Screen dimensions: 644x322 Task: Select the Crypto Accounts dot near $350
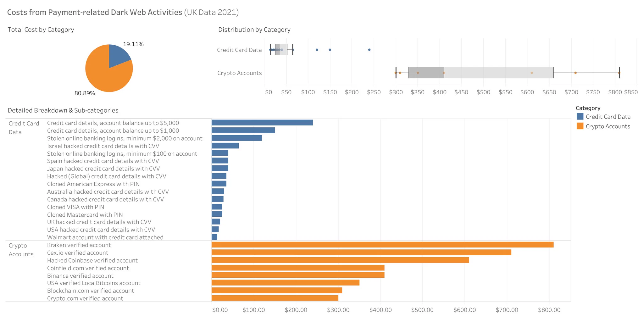418,73
